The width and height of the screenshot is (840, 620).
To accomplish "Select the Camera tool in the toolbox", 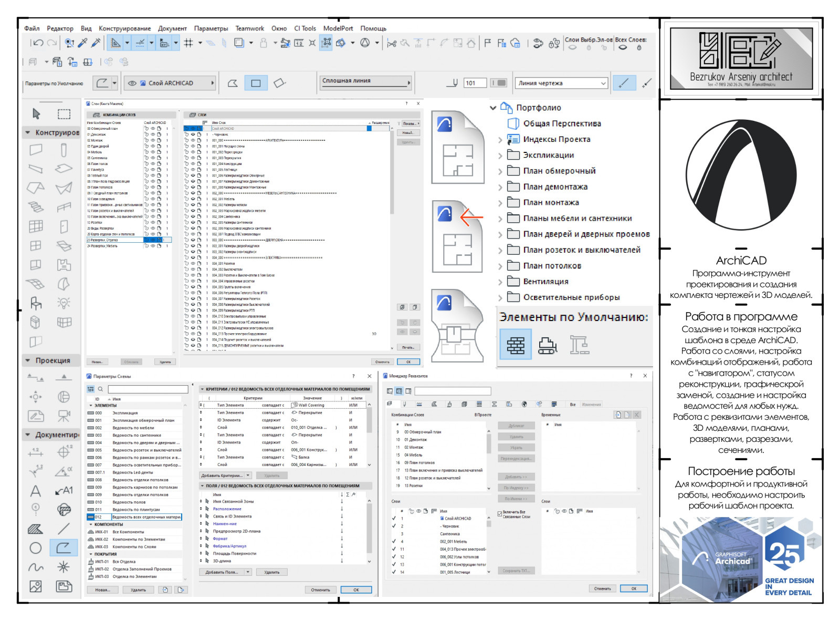I will click(64, 416).
